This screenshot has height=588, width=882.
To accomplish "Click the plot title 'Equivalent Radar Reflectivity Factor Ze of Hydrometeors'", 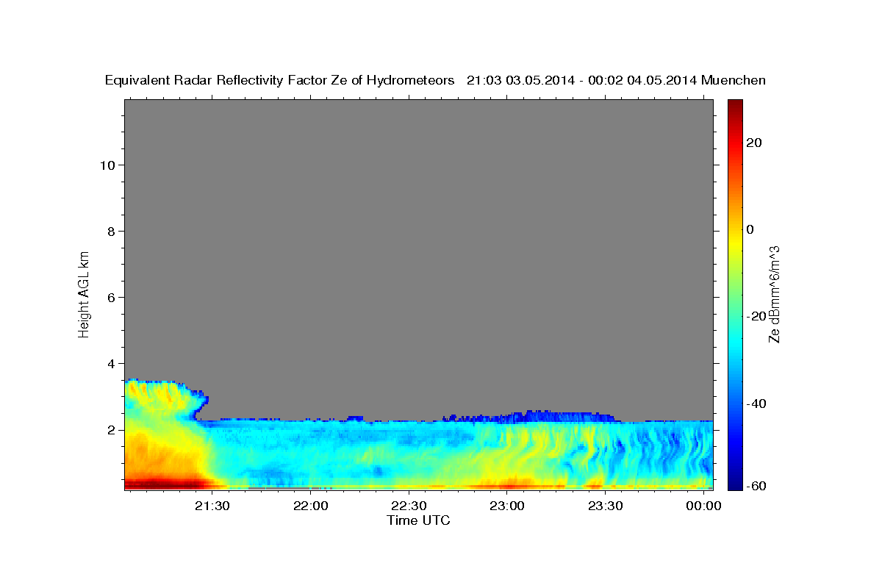I will point(280,81).
